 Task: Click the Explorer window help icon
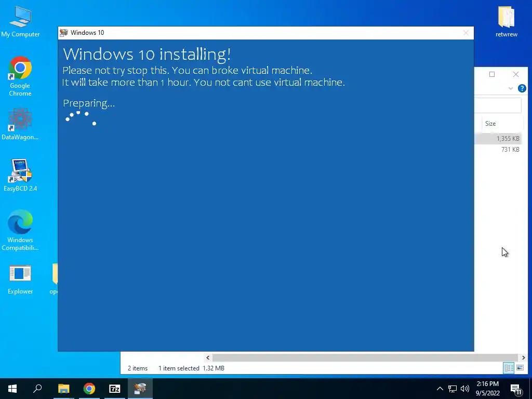(522, 88)
